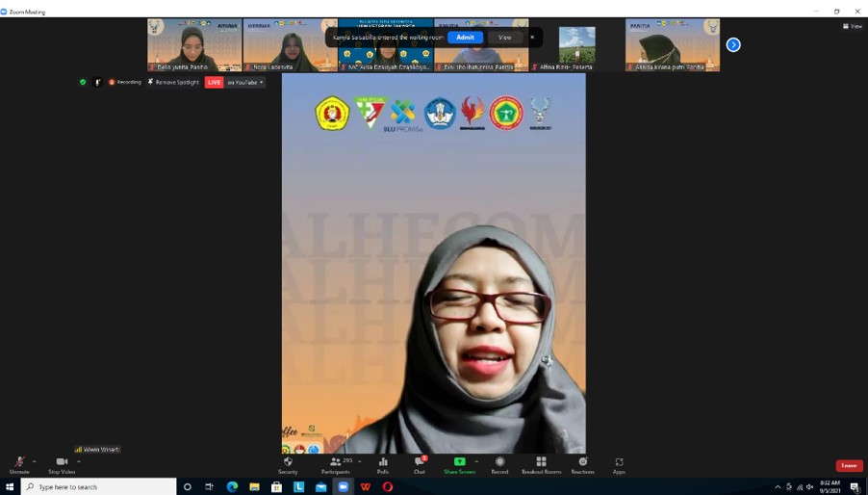This screenshot has width=868, height=495.
Task: Dismiss the waiting room notification
Action: (532, 38)
